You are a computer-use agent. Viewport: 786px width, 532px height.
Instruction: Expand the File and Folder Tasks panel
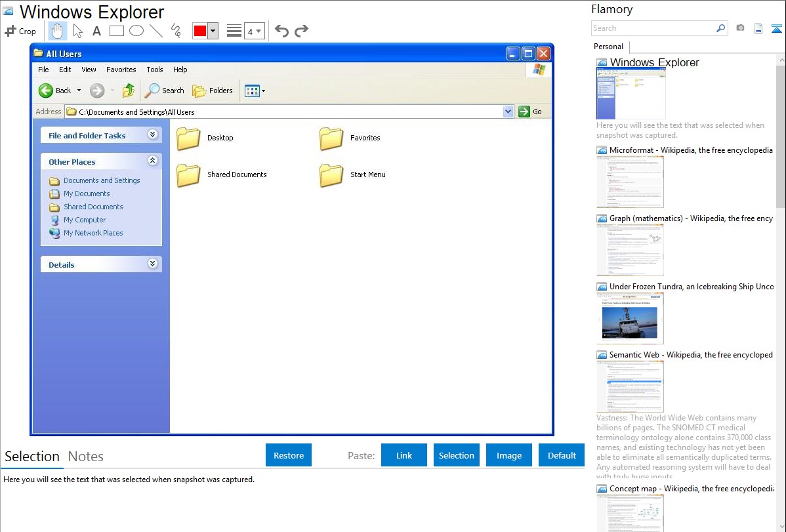click(152, 134)
